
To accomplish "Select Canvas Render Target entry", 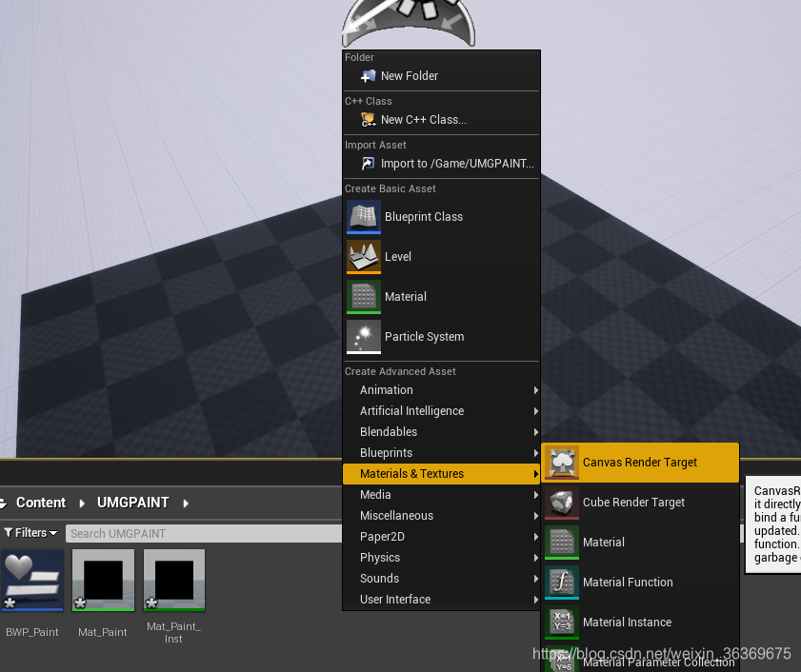I will [x=640, y=463].
